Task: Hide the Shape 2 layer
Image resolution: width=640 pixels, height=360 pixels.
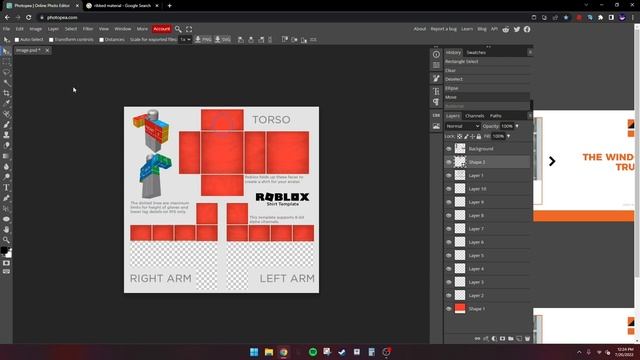Action: tap(449, 162)
